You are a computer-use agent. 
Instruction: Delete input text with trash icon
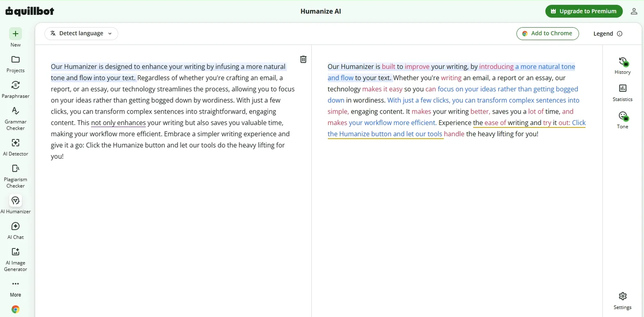303,59
